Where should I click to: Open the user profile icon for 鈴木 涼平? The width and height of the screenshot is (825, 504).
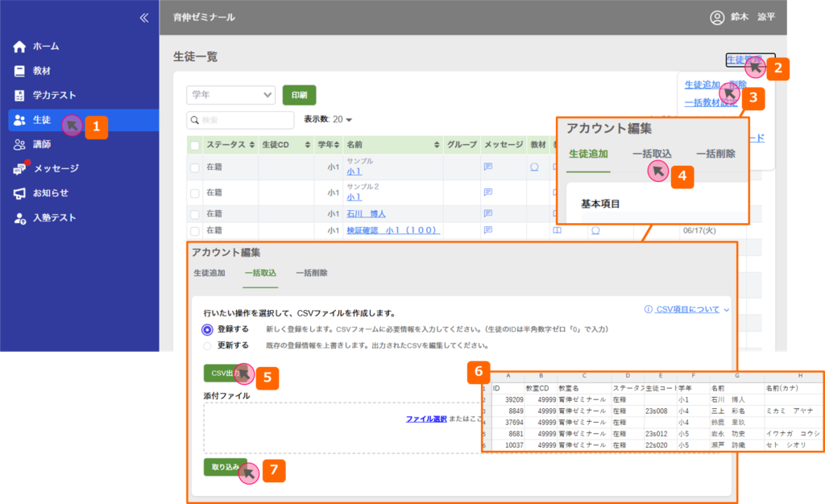tap(717, 17)
